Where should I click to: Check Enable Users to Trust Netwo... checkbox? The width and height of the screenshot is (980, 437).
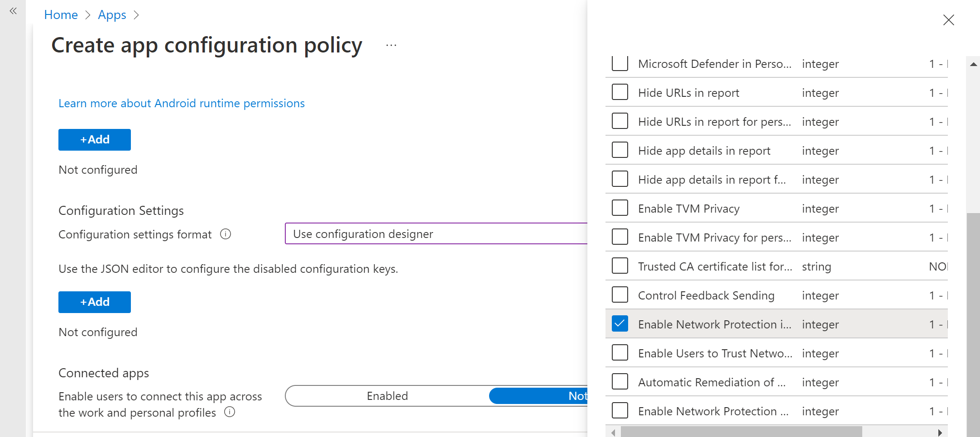click(620, 353)
